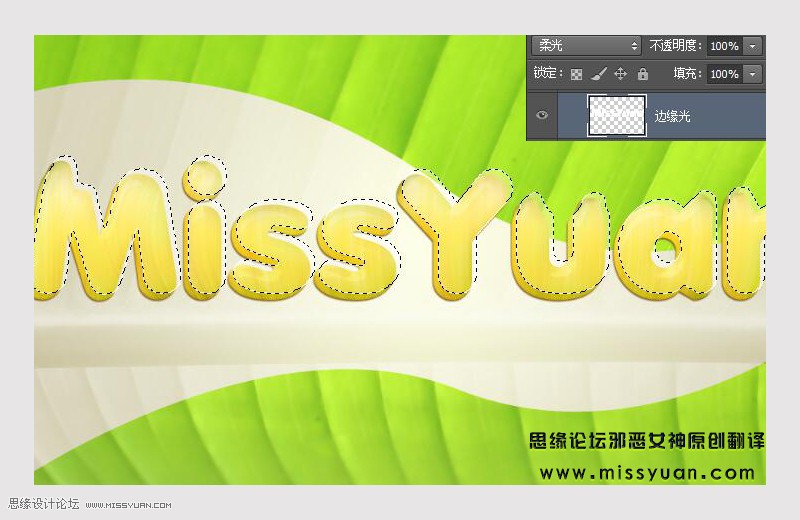Click the 边缘光 layer name
Screen dimensions: 800x520
(672, 116)
